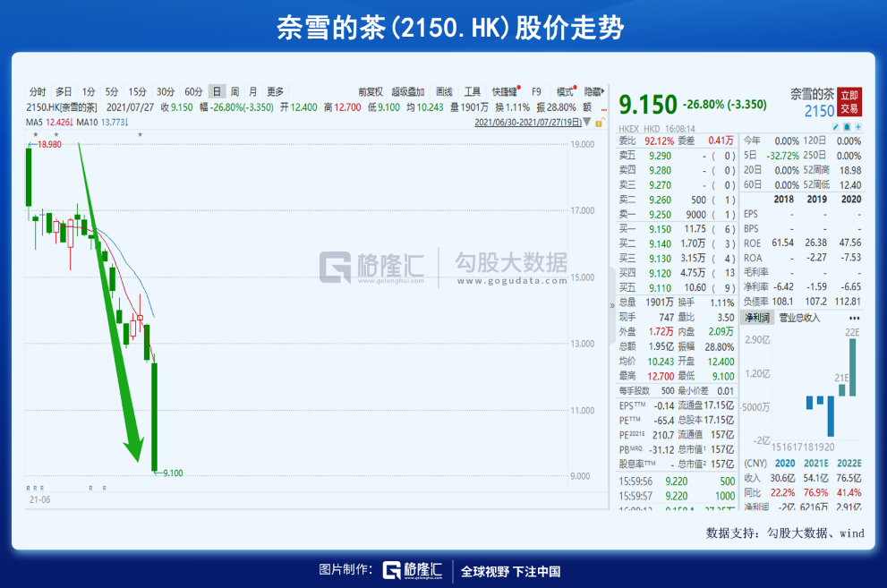Select the 60分 period tab
887x588 pixels.
coord(193,91)
